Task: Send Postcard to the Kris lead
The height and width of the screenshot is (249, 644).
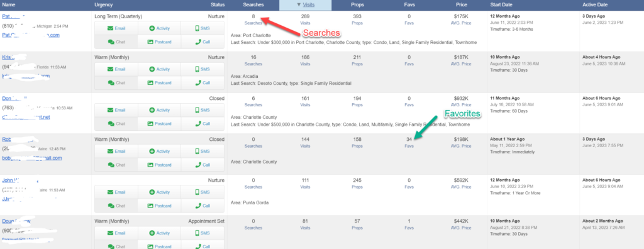Action: tap(159, 82)
